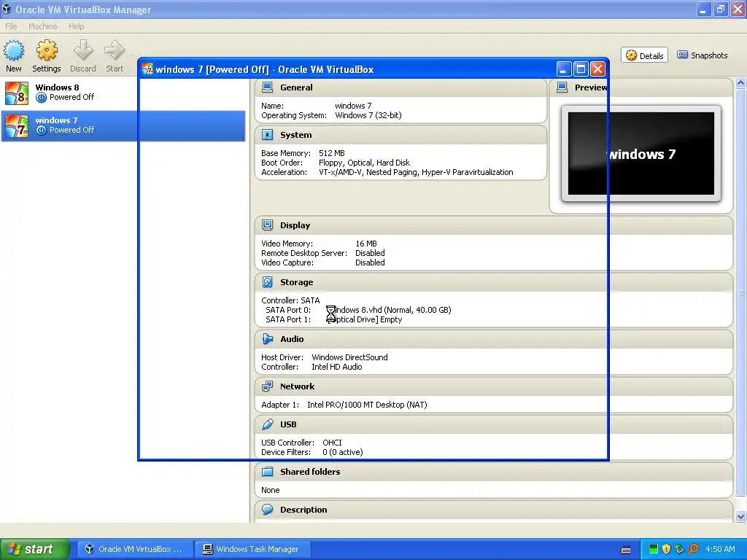Click the Storage section disk icon
Screen dimensions: 747x560
tap(267, 282)
